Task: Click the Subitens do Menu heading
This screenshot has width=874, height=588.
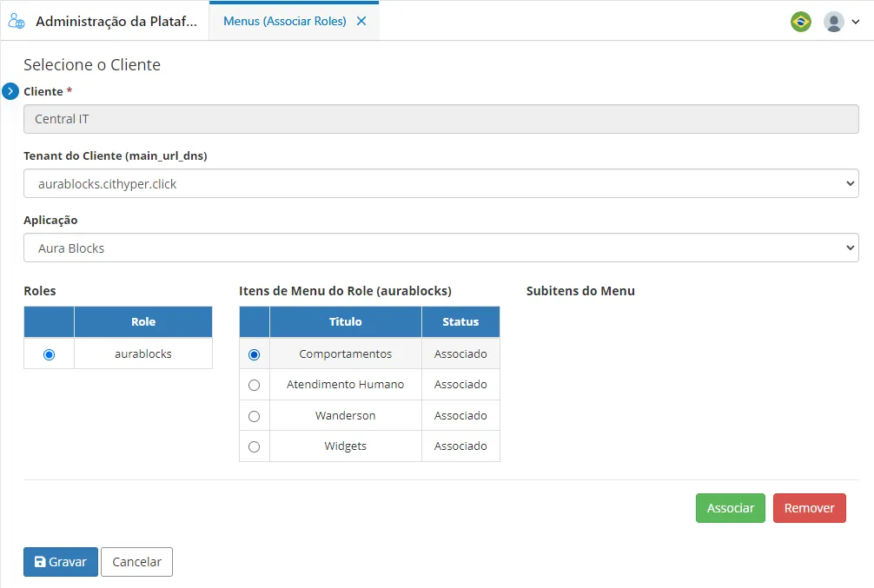Action: [x=580, y=290]
